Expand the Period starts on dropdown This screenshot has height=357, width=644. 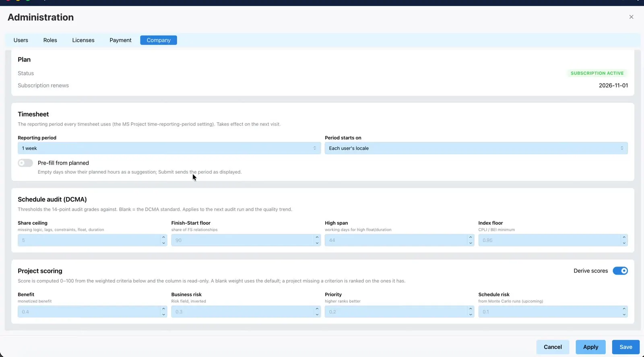click(x=476, y=148)
